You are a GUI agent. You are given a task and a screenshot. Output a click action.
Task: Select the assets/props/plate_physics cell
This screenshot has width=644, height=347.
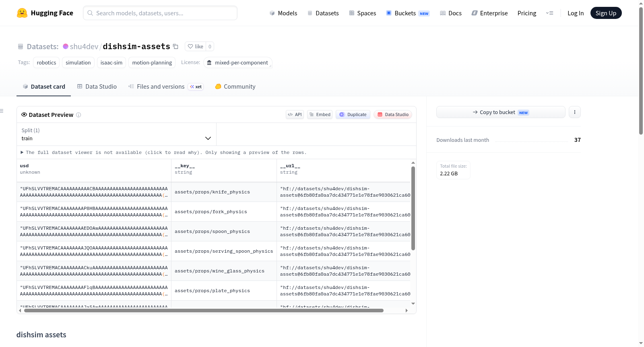coord(224,291)
